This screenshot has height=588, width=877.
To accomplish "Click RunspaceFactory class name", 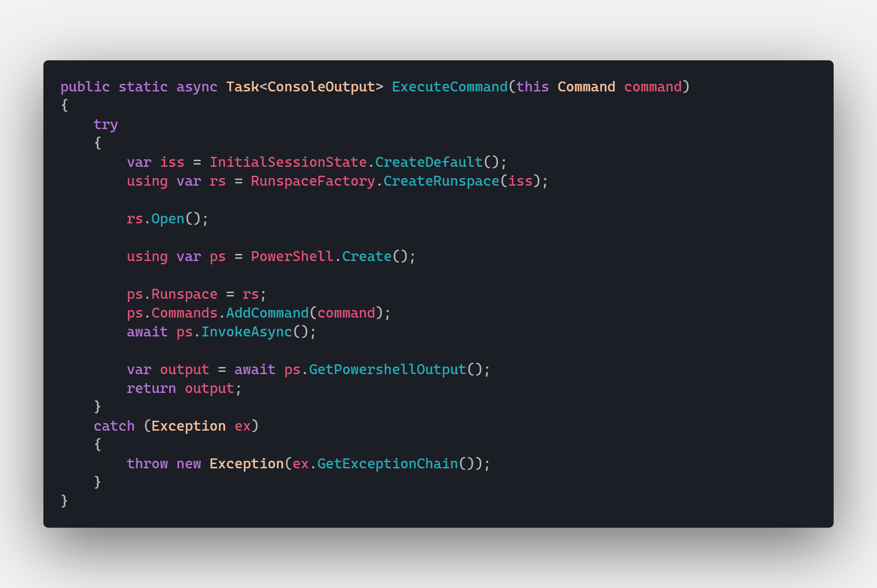I will coord(313,181).
